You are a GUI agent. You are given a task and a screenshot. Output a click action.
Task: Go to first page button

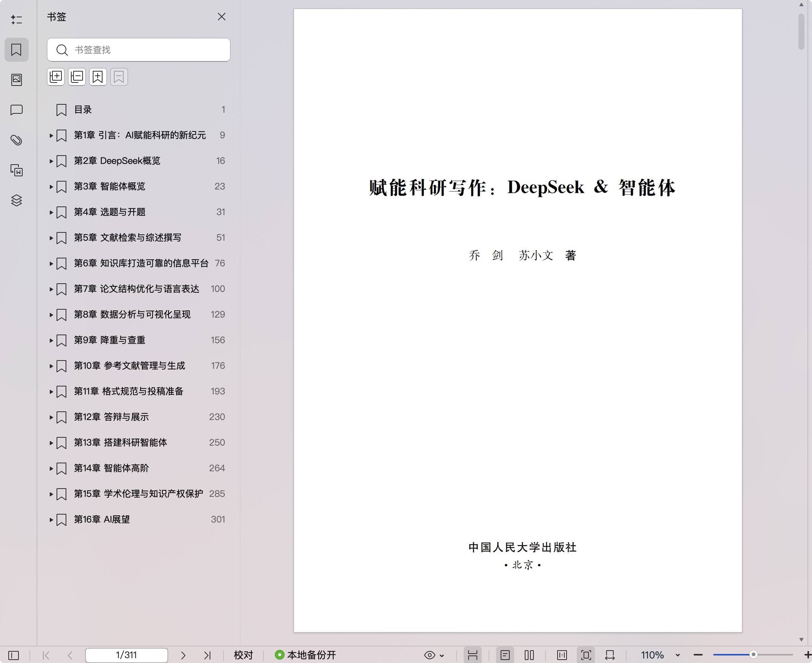[46, 655]
